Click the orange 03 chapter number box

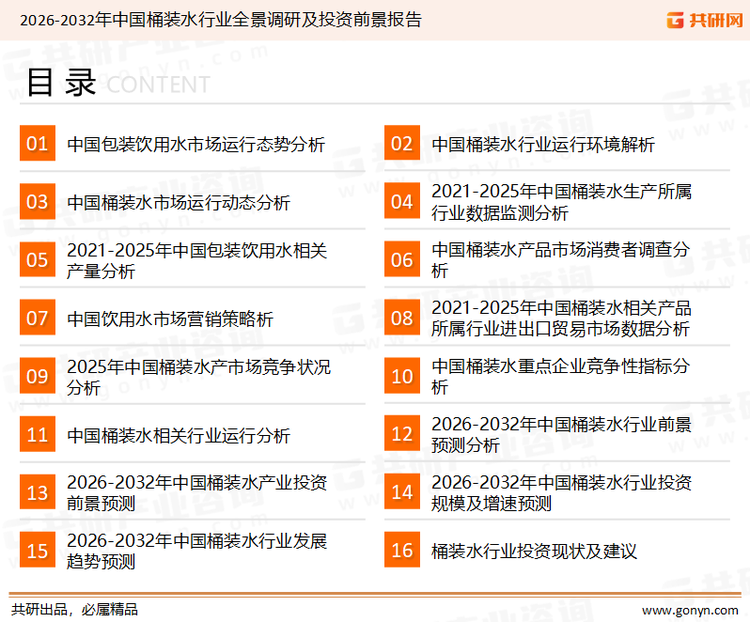coord(37,201)
